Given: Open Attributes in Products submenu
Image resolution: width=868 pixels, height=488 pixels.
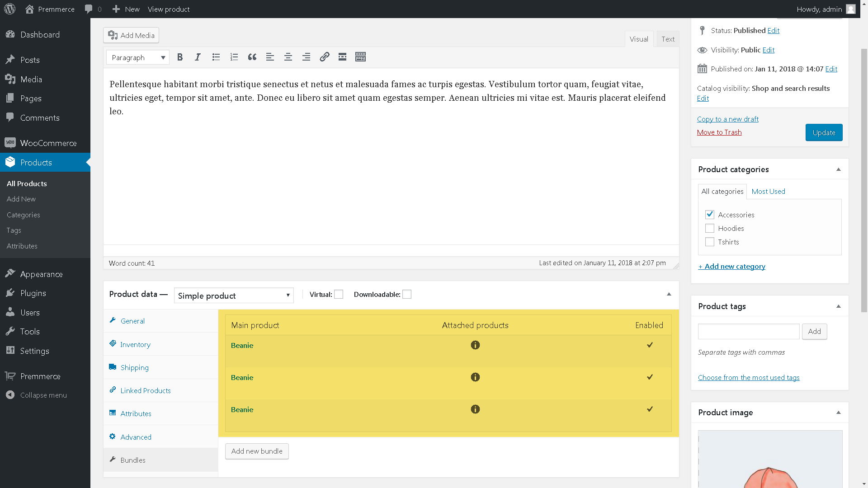Looking at the screenshot, I should click(x=22, y=246).
